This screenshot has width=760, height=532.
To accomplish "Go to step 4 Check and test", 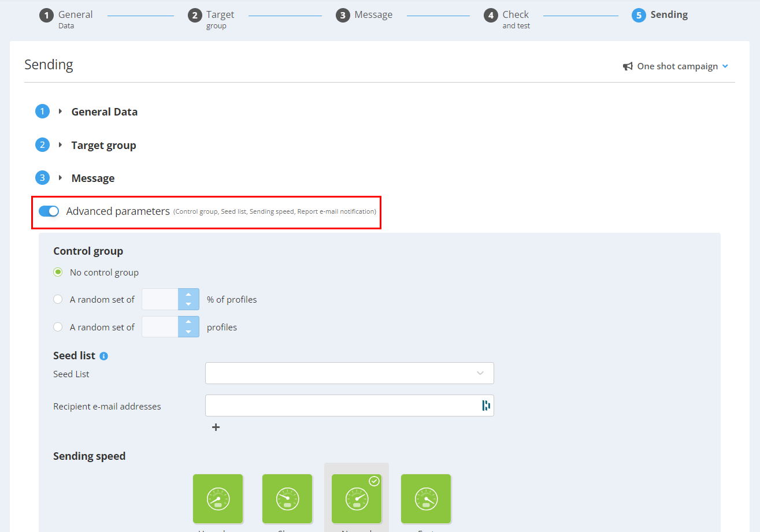I will tap(507, 18).
